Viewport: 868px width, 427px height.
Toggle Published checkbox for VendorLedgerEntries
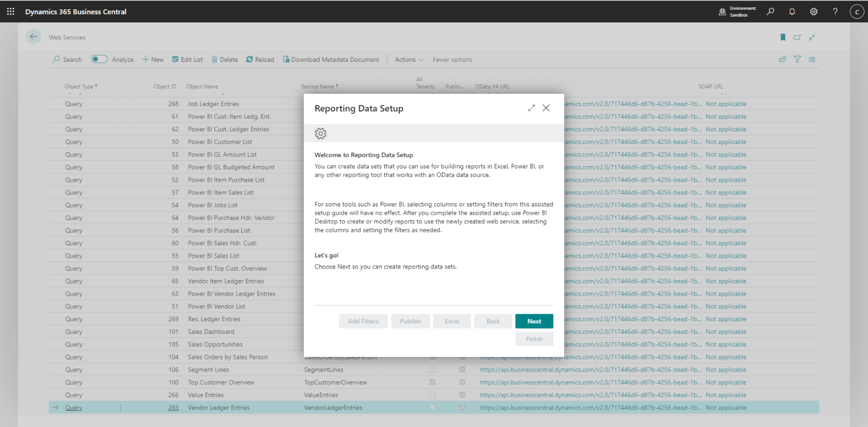click(462, 408)
